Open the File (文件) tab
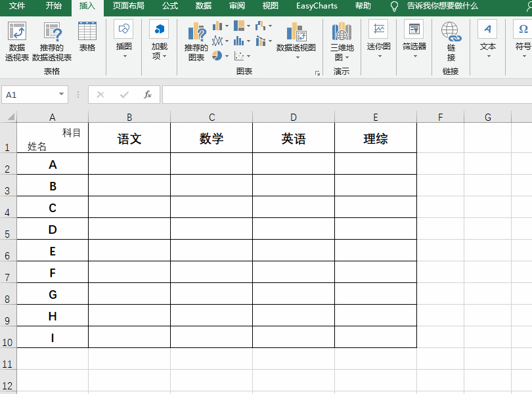This screenshot has width=532, height=394. (x=17, y=6)
